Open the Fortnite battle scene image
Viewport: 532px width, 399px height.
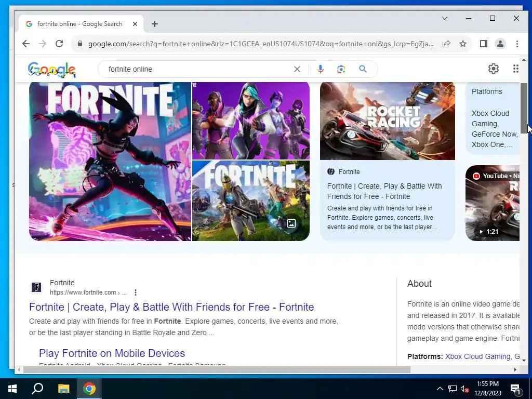[251, 201]
